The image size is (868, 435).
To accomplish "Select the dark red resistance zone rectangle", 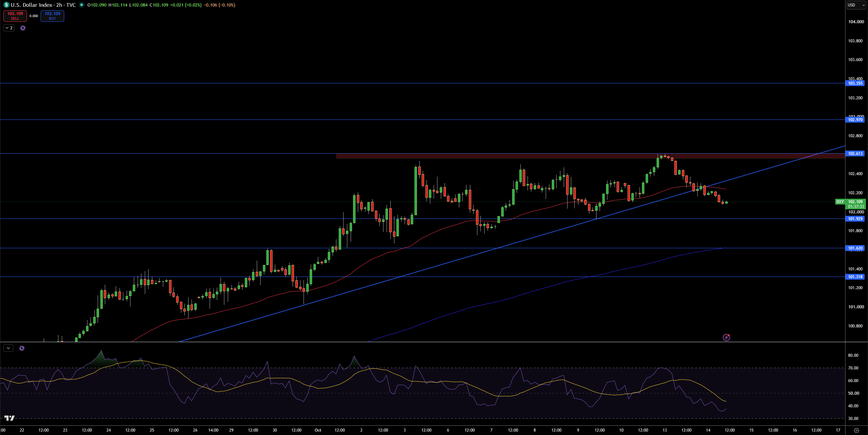I will click(x=590, y=156).
